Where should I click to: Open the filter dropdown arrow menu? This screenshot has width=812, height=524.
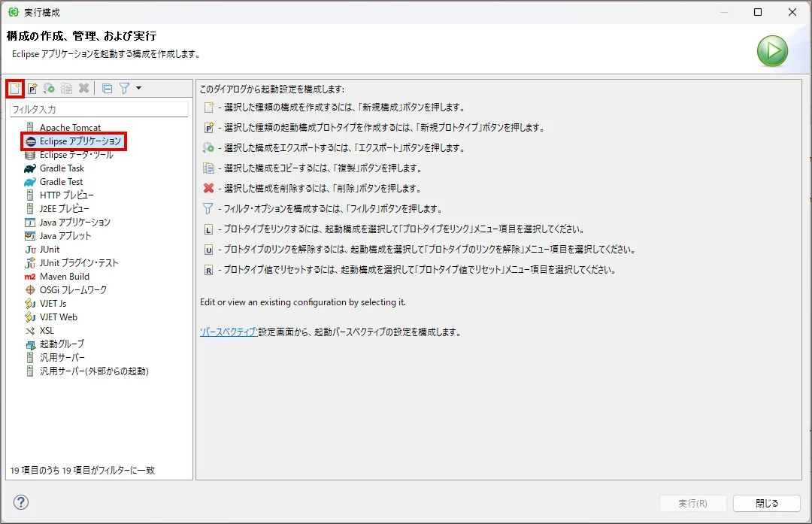point(138,88)
